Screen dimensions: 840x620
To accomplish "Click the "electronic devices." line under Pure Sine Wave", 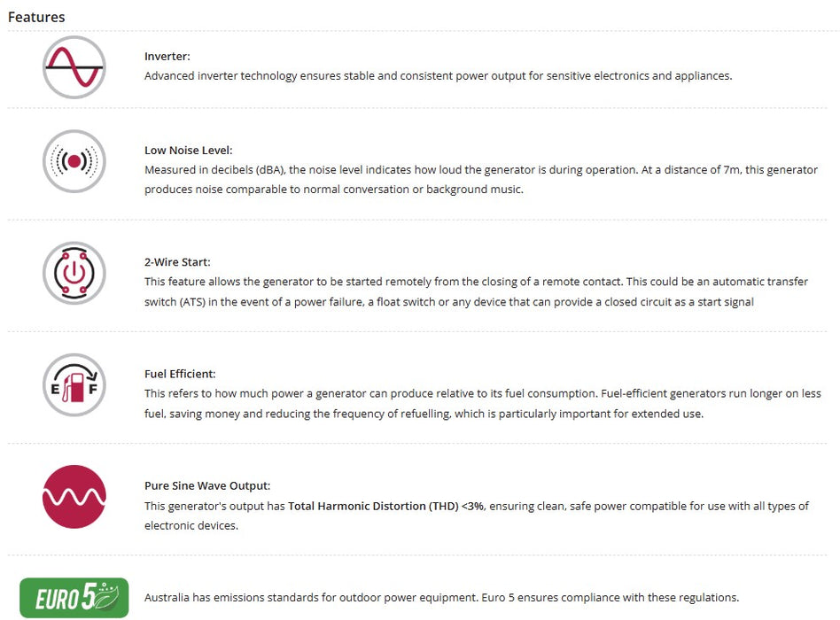I will [190, 525].
